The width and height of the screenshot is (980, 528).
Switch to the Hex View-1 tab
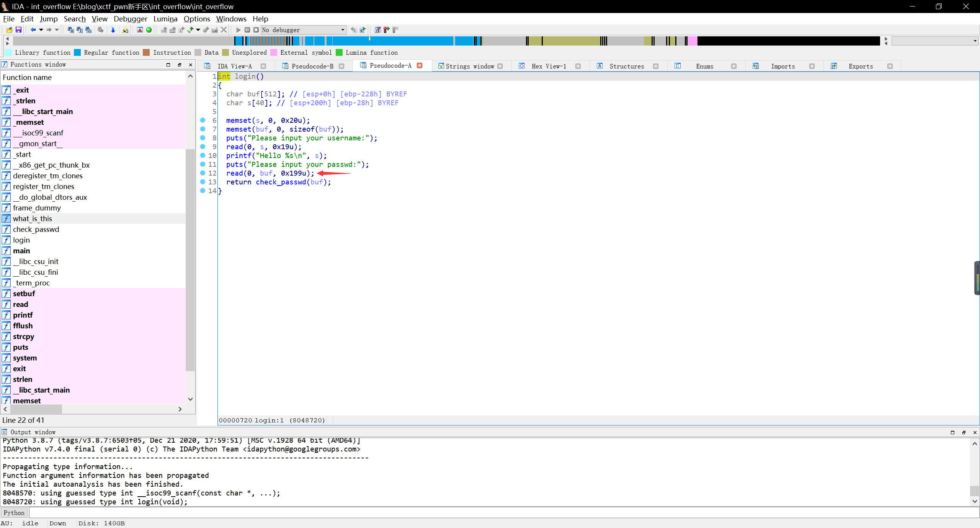point(549,66)
